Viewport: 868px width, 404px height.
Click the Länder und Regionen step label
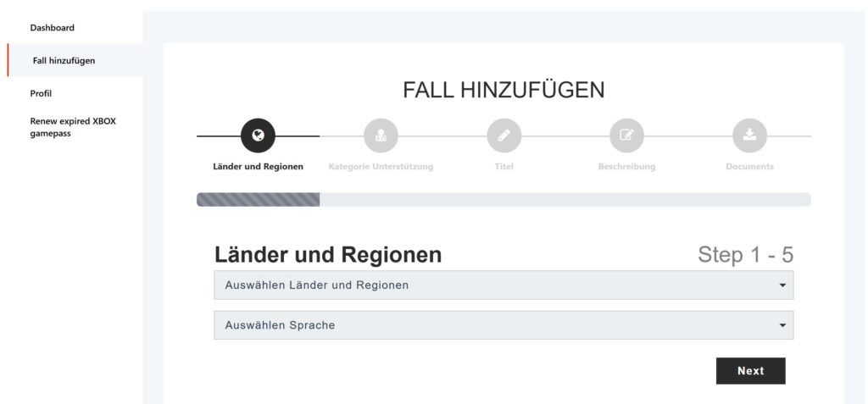point(258,167)
